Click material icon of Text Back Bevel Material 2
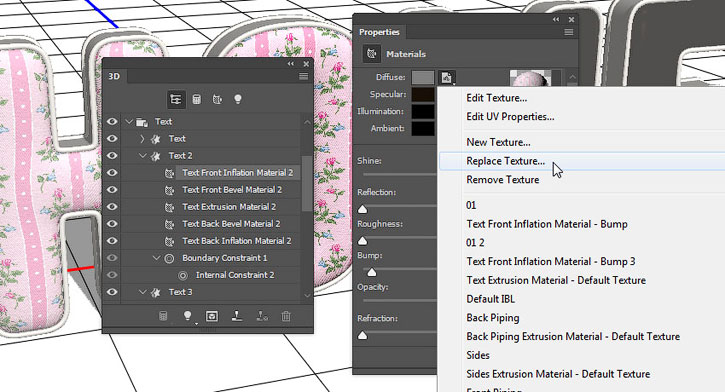The image size is (725, 392). 170,224
